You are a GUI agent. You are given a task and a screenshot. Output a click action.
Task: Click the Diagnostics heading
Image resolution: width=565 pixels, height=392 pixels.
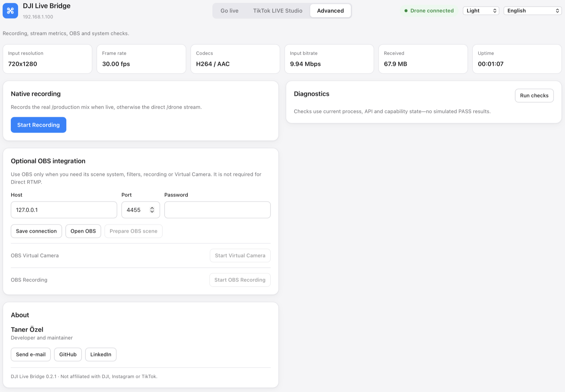(x=311, y=94)
